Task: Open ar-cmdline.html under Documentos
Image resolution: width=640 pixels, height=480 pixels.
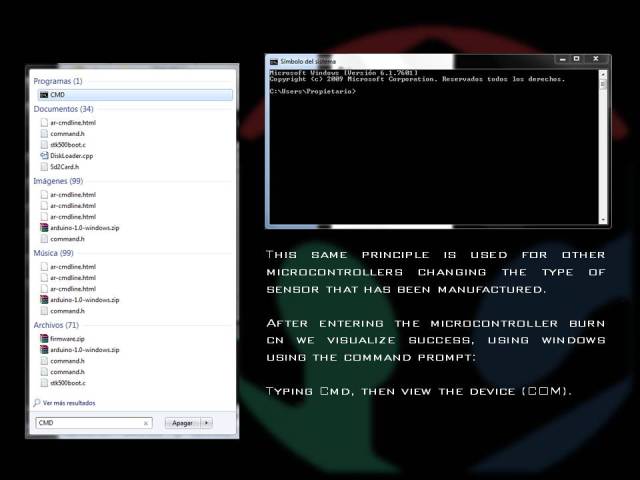Action: [x=68, y=122]
